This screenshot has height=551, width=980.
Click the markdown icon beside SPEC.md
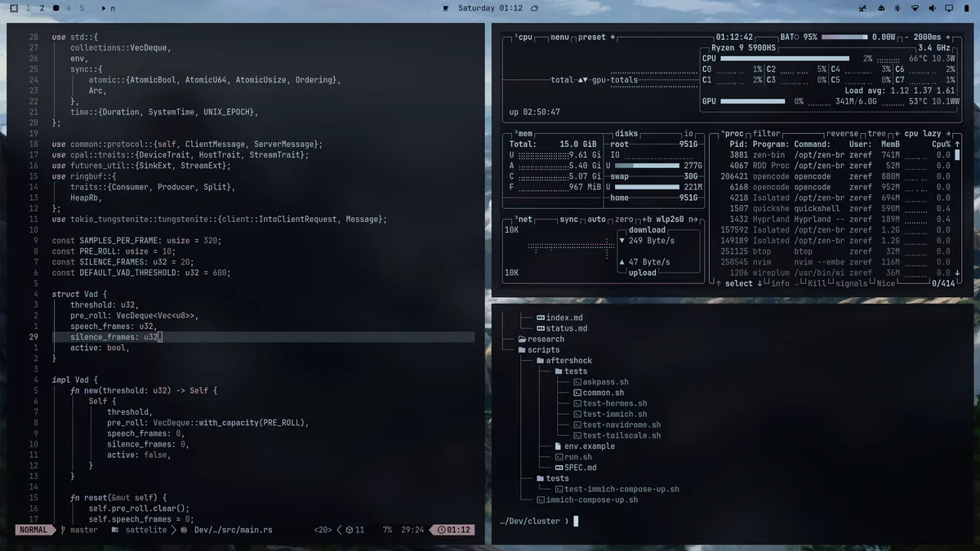tap(559, 468)
